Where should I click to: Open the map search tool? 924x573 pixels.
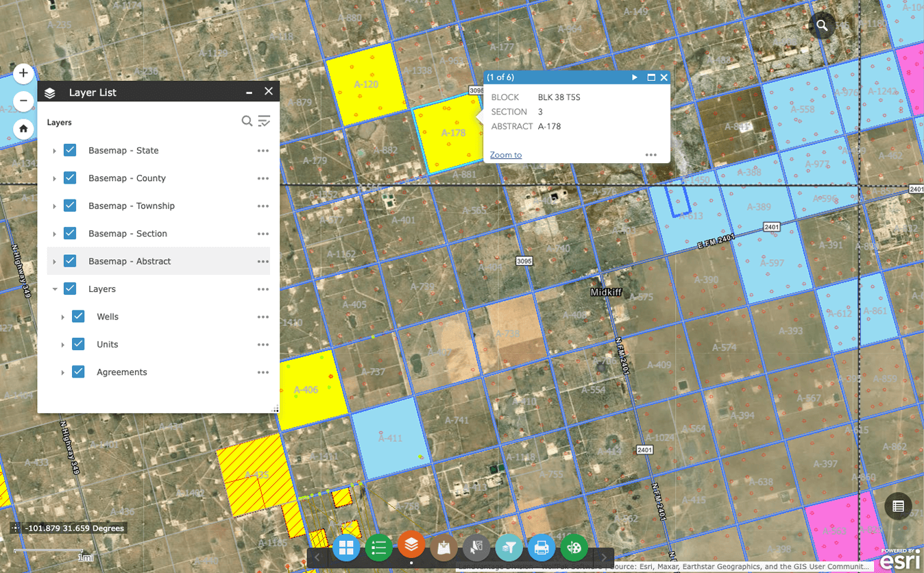[x=822, y=27]
